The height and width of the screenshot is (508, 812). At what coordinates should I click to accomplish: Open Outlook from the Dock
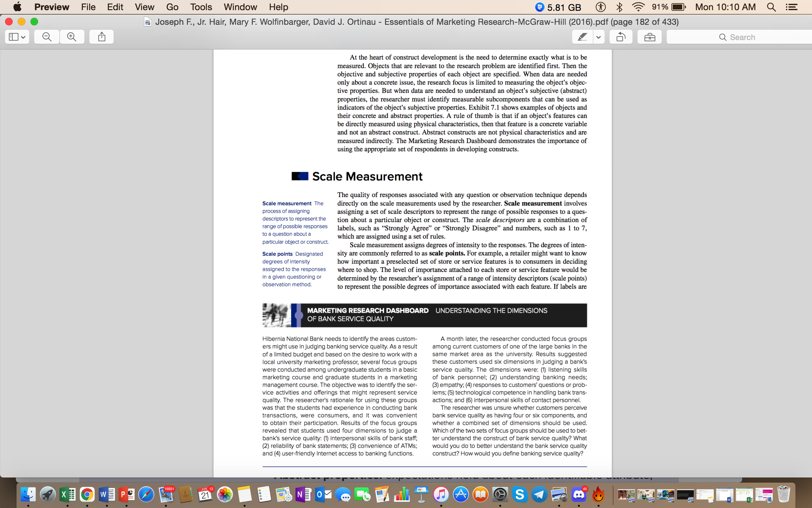(x=324, y=494)
